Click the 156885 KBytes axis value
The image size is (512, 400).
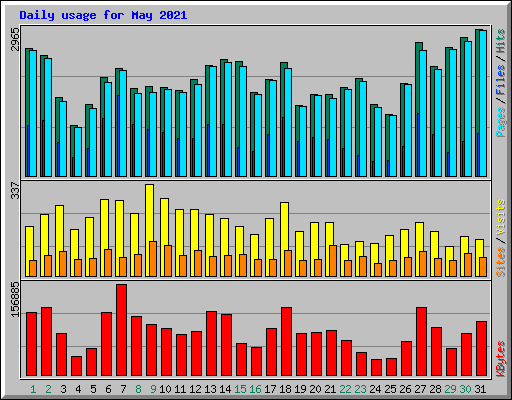point(15,299)
